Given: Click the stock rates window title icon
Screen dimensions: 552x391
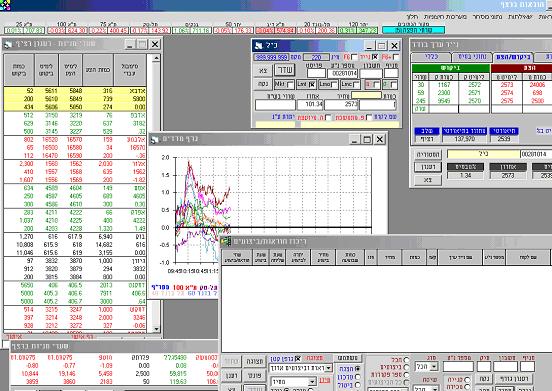Looking at the screenshot, I should coord(8,45).
